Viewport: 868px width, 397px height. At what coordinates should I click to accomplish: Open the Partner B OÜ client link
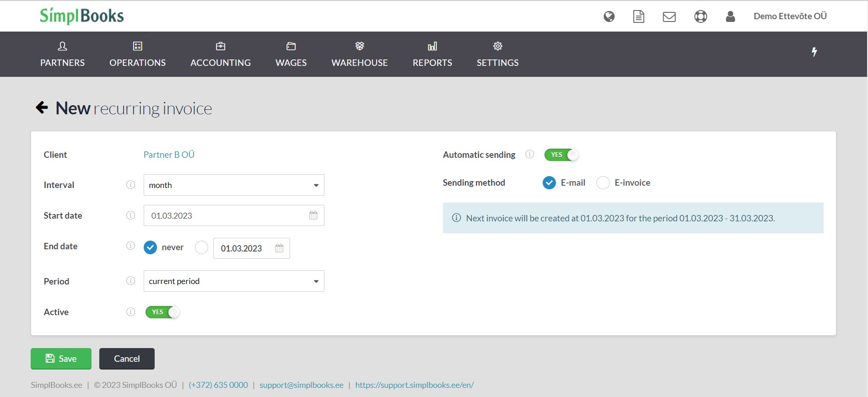coord(169,155)
